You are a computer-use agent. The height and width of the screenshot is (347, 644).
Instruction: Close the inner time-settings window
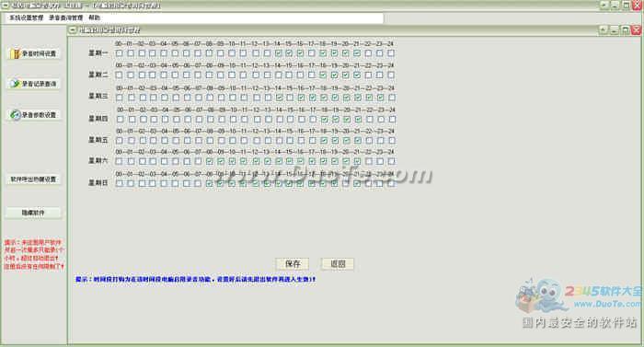[637, 30]
